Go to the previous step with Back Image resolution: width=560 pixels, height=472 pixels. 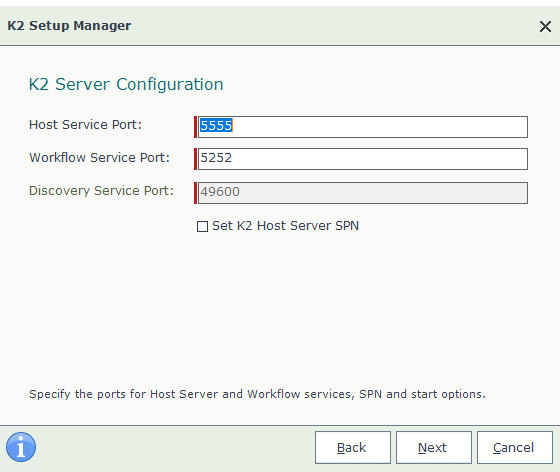click(x=352, y=447)
